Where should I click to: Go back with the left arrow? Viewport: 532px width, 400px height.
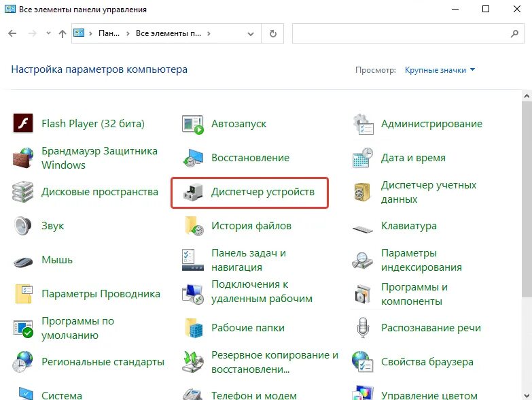point(12,33)
